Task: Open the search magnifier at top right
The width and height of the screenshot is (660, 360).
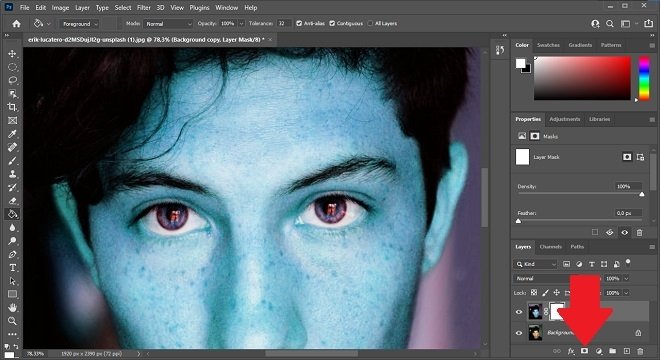Action: [609, 24]
